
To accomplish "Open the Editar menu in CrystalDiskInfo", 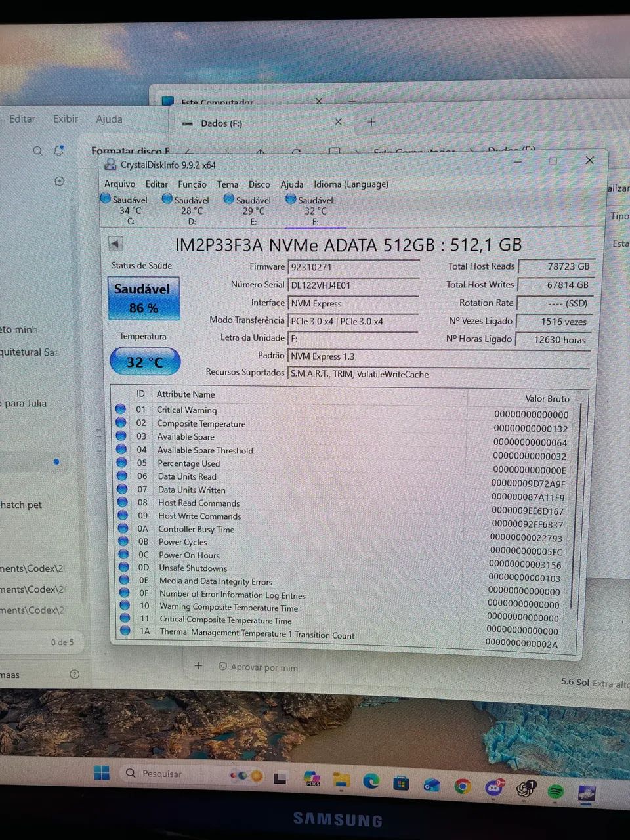I will tap(156, 184).
